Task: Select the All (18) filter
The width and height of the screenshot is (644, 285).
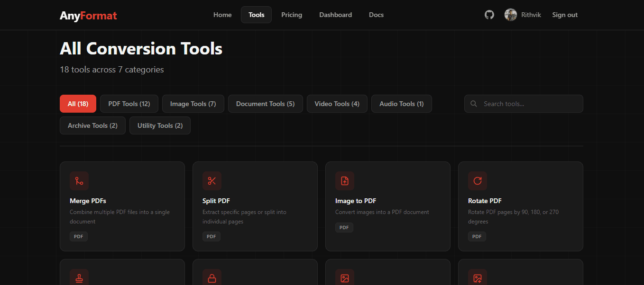Action: 78,104
